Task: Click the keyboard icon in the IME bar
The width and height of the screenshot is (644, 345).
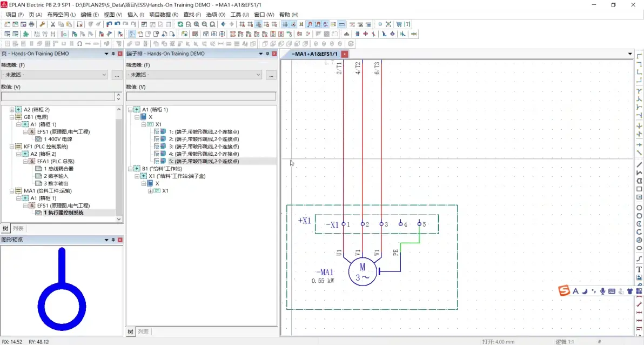Action: [612, 291]
